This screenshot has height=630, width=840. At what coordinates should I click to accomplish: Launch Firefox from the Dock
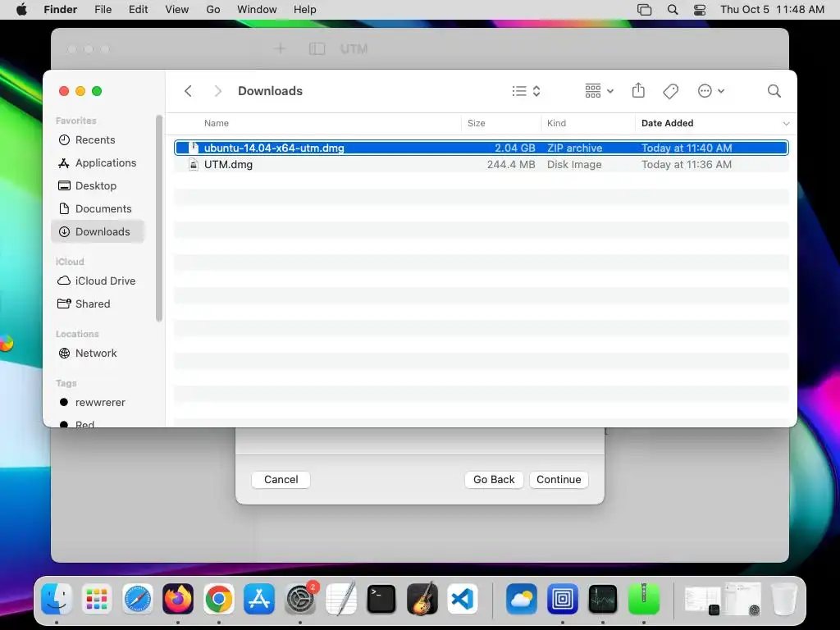click(178, 598)
